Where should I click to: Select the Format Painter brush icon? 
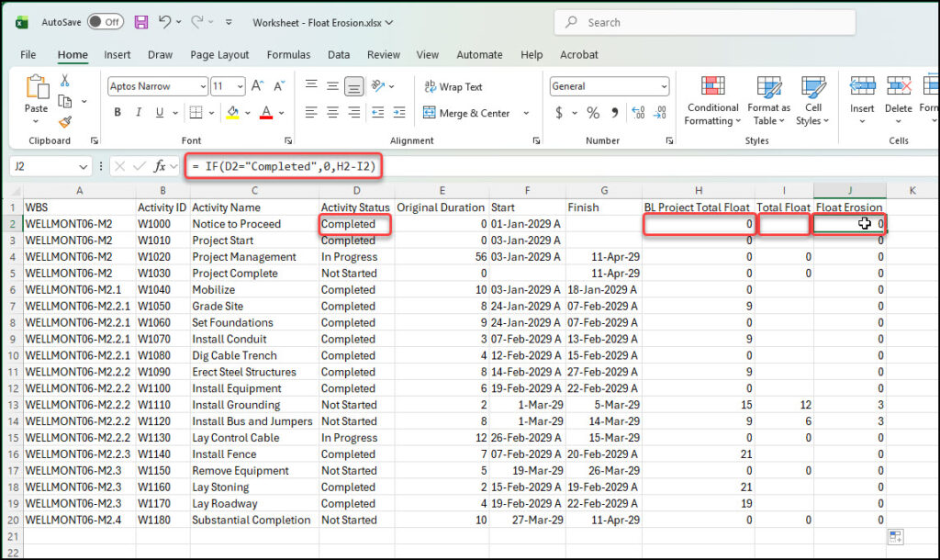pyautogui.click(x=65, y=122)
